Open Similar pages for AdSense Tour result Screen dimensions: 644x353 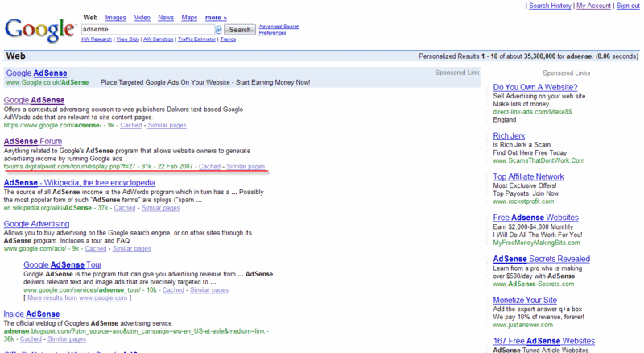tap(209, 289)
